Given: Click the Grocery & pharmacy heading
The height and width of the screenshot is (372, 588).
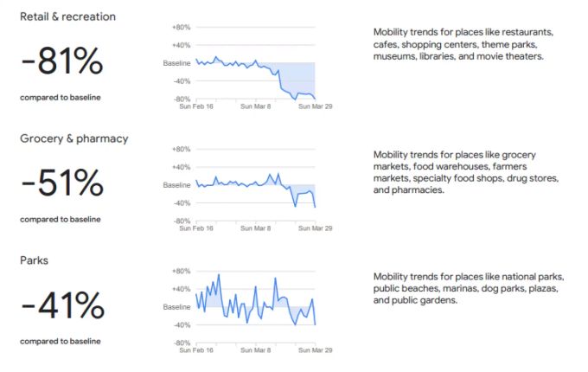Looking at the screenshot, I should pyautogui.click(x=74, y=138).
